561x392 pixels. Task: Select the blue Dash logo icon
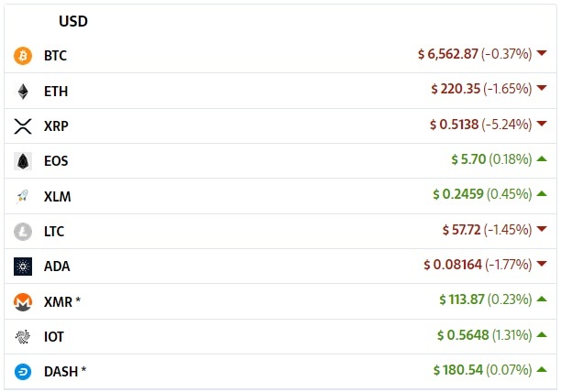23,372
